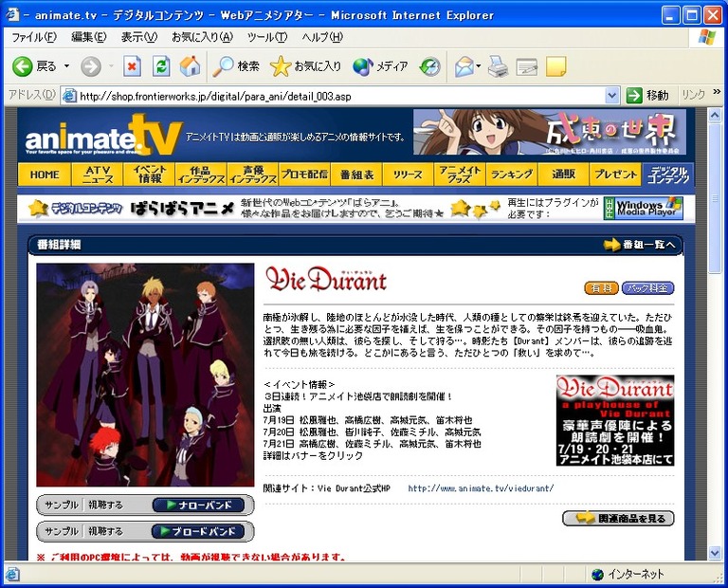This screenshot has width=728, height=588.
Task: Select the 通販 navigation tab
Action: pos(564,175)
